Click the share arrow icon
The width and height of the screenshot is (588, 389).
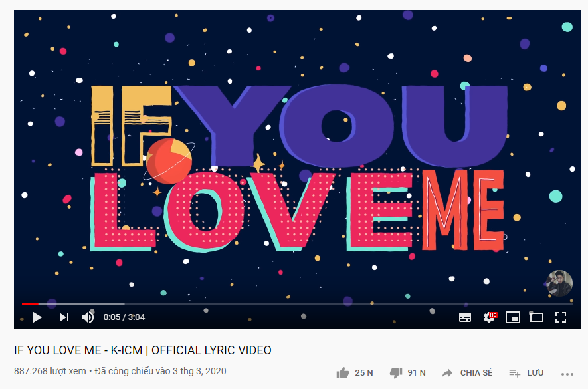tap(447, 373)
